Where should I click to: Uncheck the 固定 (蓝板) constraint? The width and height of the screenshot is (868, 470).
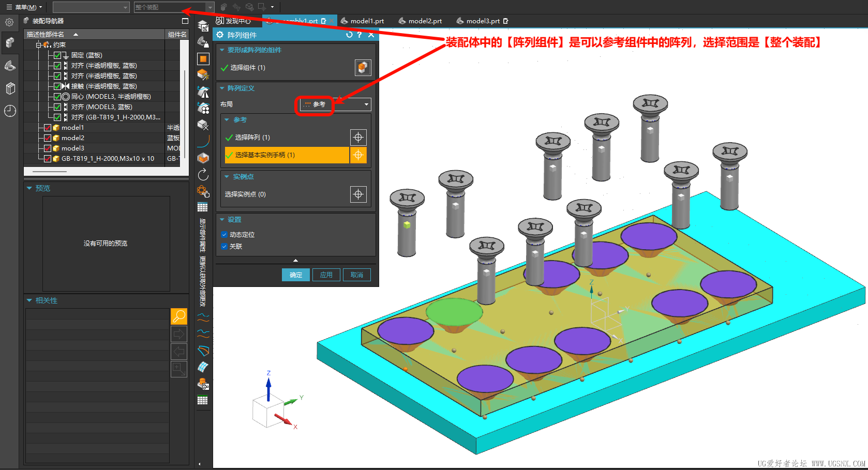(57, 55)
